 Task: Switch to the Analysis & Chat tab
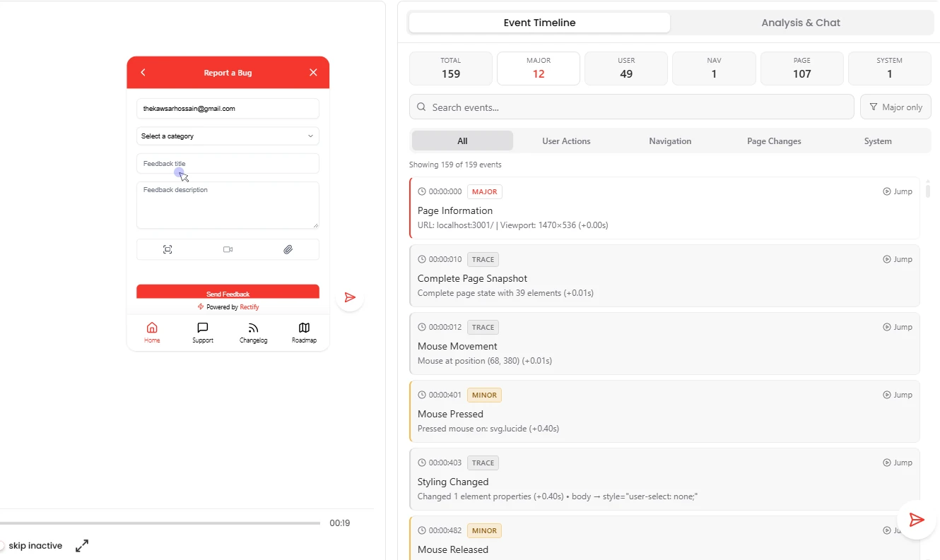(801, 23)
